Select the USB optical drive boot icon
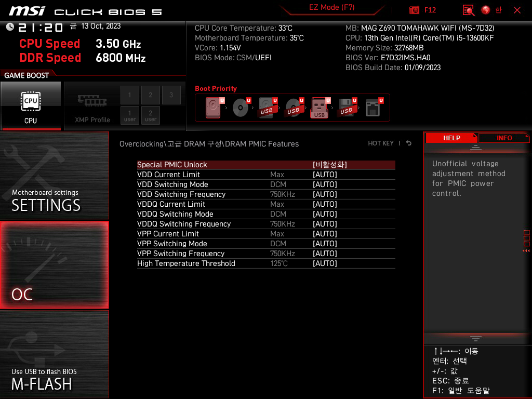 coord(294,108)
